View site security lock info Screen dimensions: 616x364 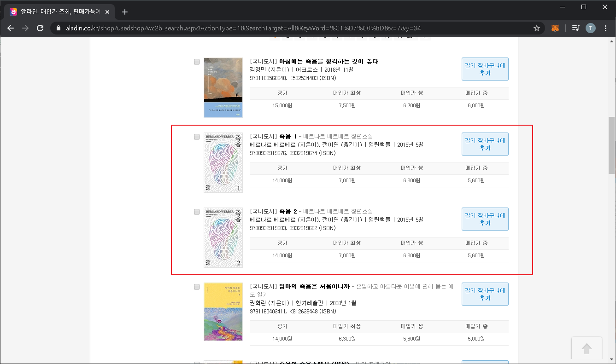58,28
